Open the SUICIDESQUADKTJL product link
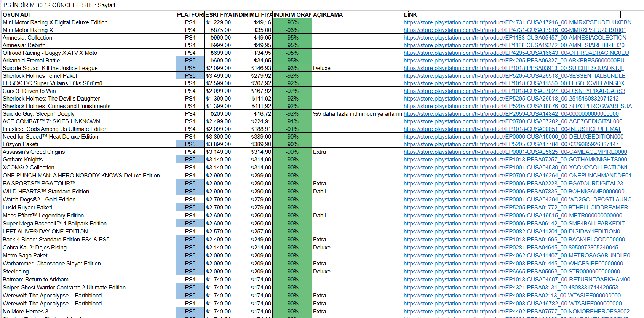The image size is (644, 318). point(514,68)
